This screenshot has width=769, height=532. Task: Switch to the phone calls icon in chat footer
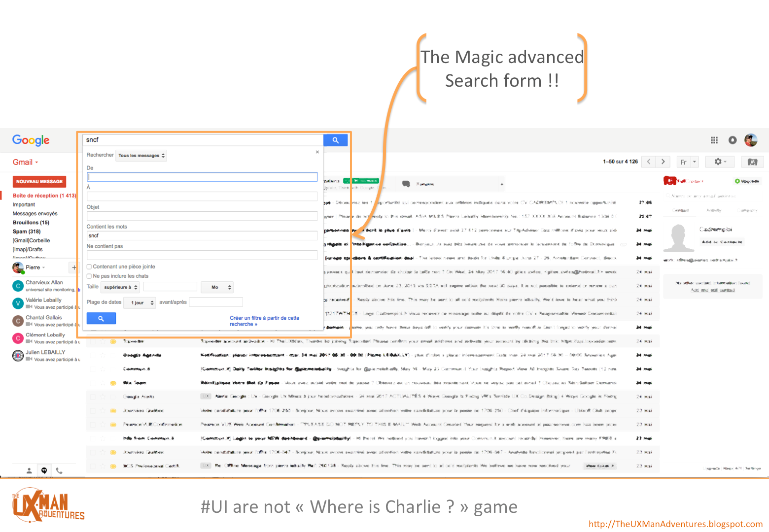click(x=59, y=470)
